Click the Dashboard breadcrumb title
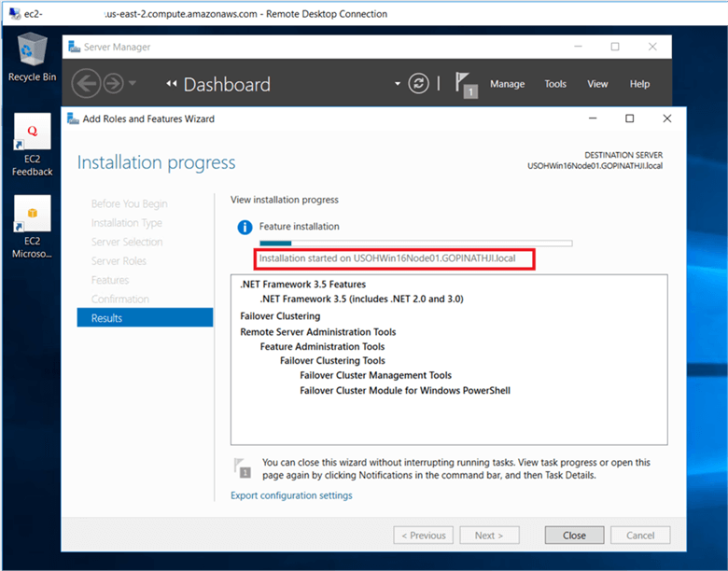 click(227, 85)
